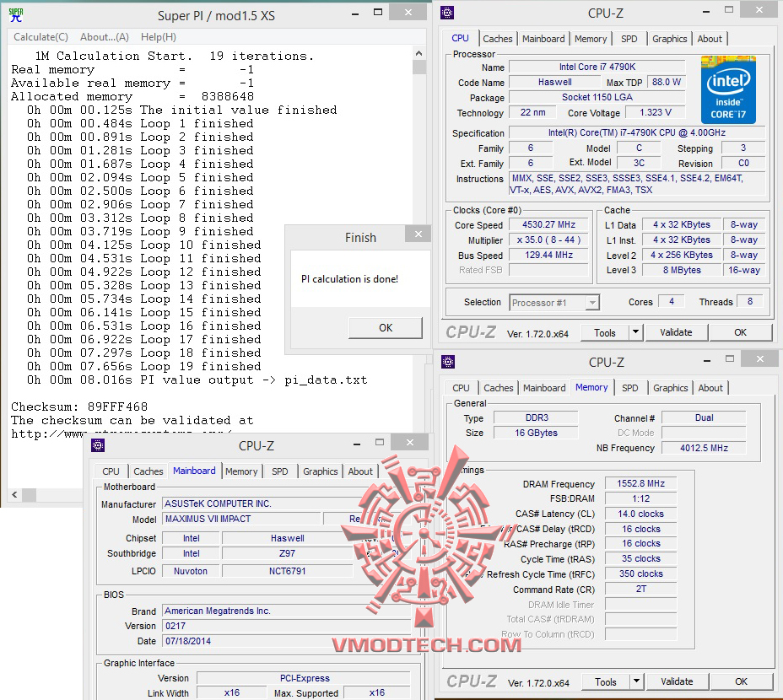Close the Finish dialog

(418, 234)
